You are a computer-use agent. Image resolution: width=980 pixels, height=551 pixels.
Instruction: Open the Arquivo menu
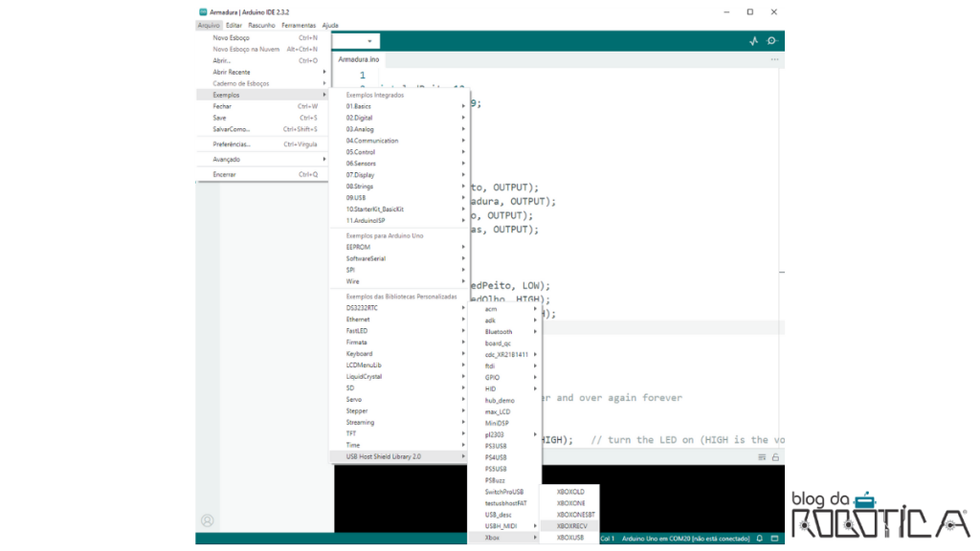(209, 26)
